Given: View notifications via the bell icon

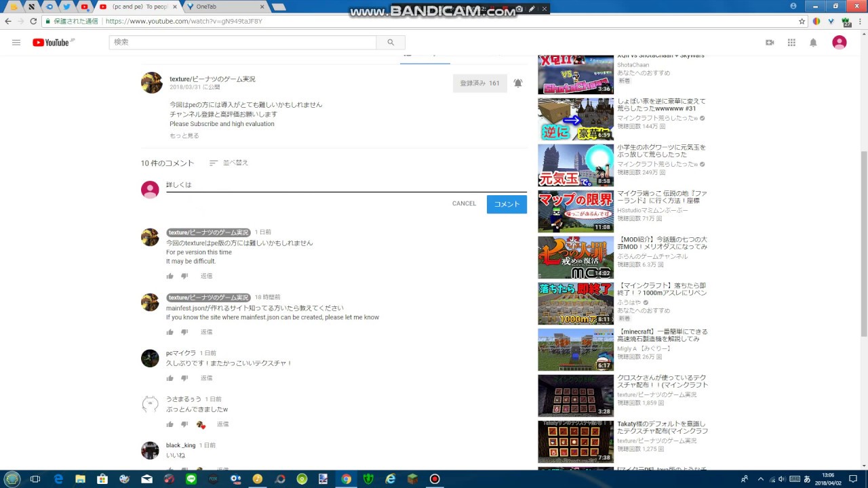Looking at the screenshot, I should coord(813,41).
